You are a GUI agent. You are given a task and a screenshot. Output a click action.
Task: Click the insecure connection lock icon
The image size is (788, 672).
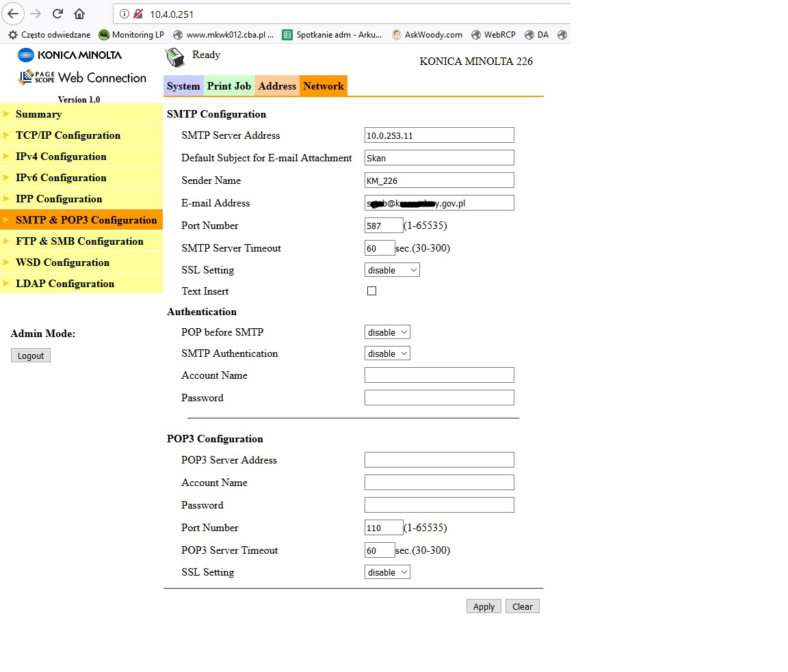pos(138,14)
